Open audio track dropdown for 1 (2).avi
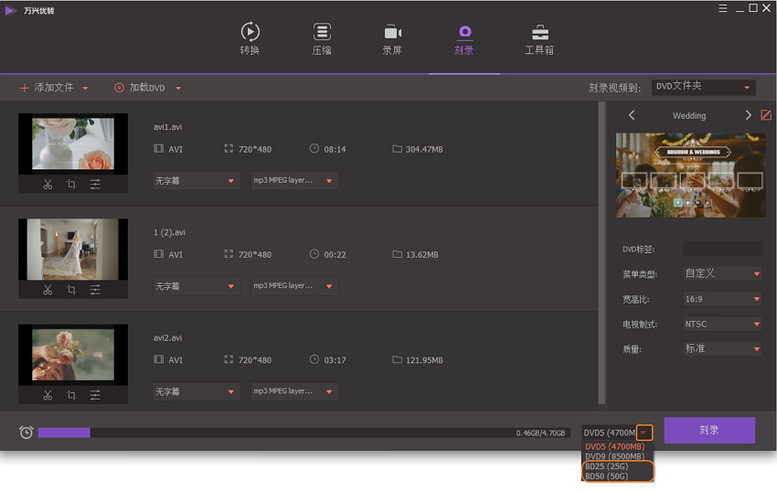Screen dimensions: 777x491 coord(294,286)
